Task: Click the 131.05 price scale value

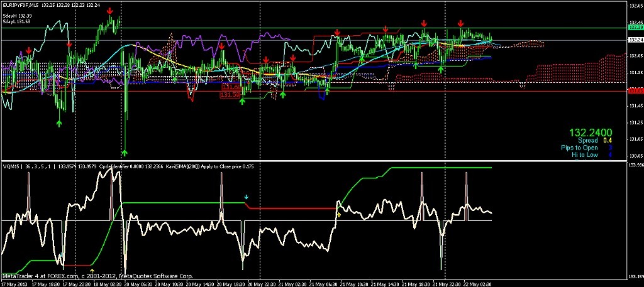Action: (635, 139)
